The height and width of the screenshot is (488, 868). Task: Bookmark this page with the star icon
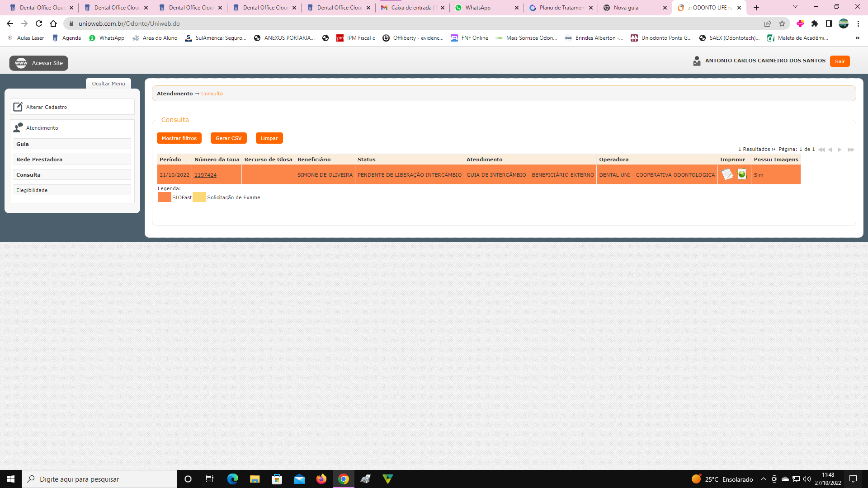[782, 23]
